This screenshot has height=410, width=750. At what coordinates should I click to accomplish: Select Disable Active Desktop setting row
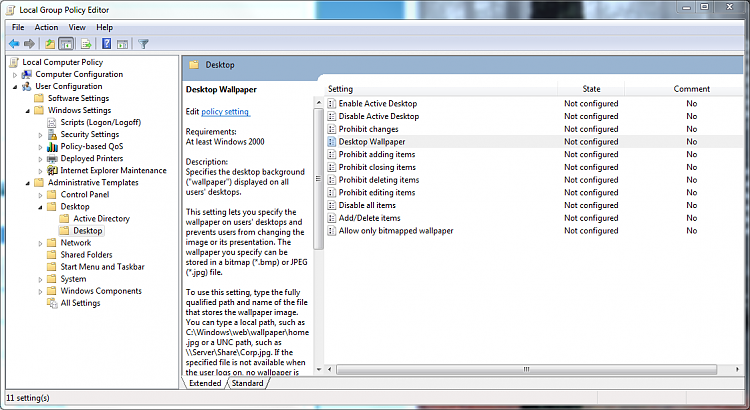pos(535,116)
